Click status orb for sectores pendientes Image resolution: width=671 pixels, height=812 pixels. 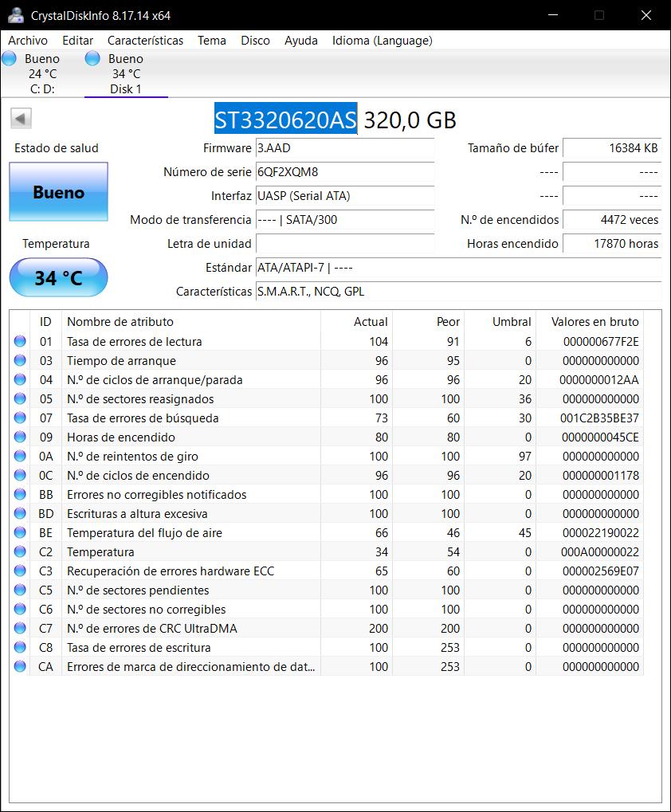point(20,590)
